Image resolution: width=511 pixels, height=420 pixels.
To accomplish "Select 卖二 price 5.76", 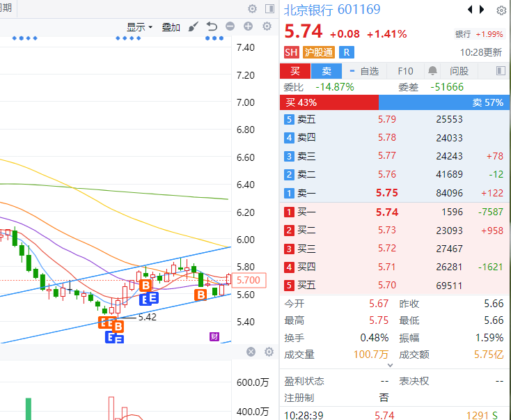I will point(387,174).
